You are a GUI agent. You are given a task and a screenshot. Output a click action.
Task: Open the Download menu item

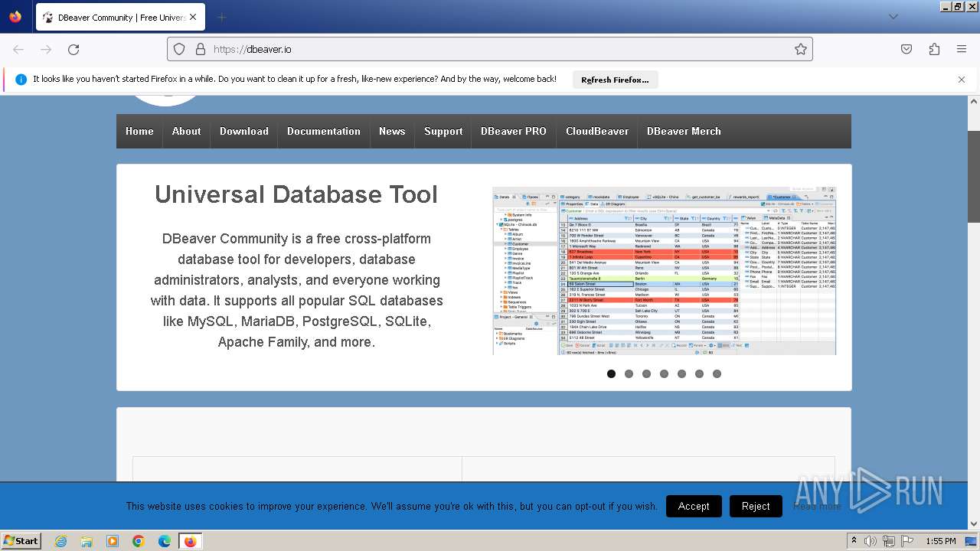pos(244,131)
